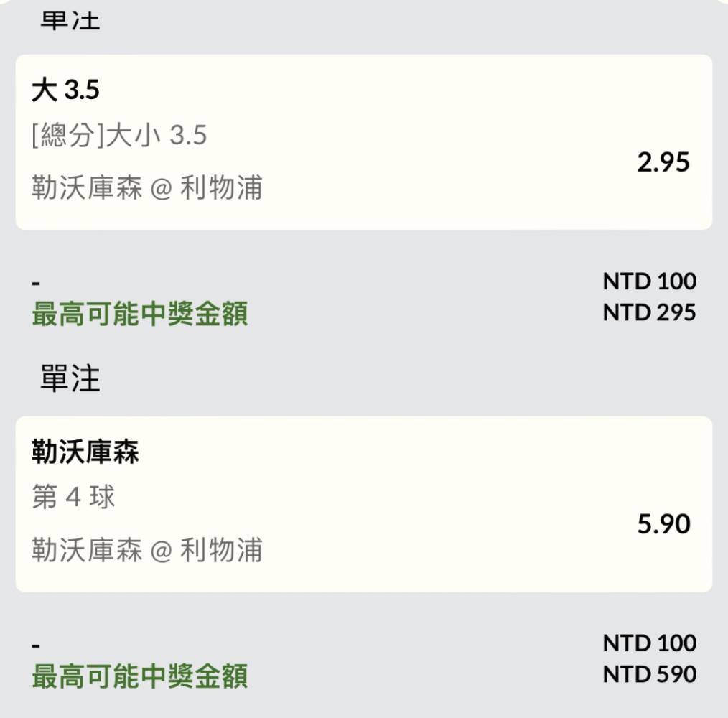Select the second 單注 section header
The height and width of the screenshot is (718, 728).
pos(70,378)
